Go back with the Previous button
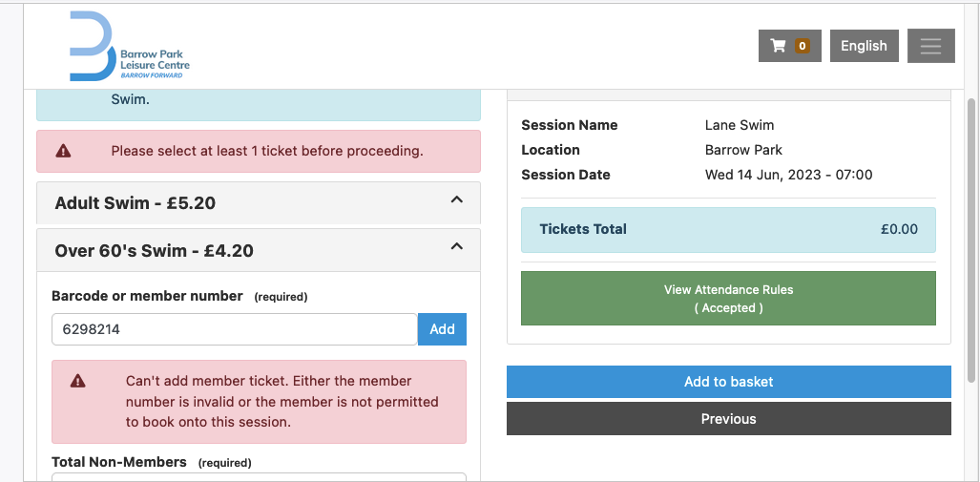Viewport: 980px width, 482px height. coord(729,419)
